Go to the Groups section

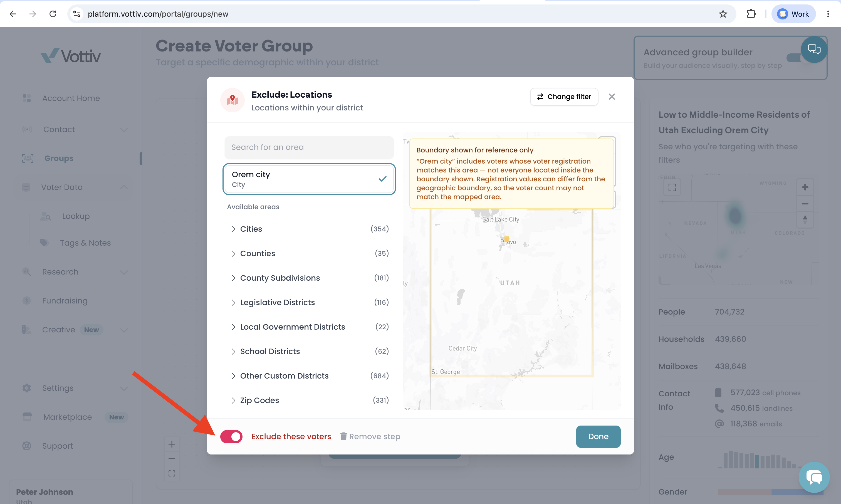pyautogui.click(x=59, y=158)
